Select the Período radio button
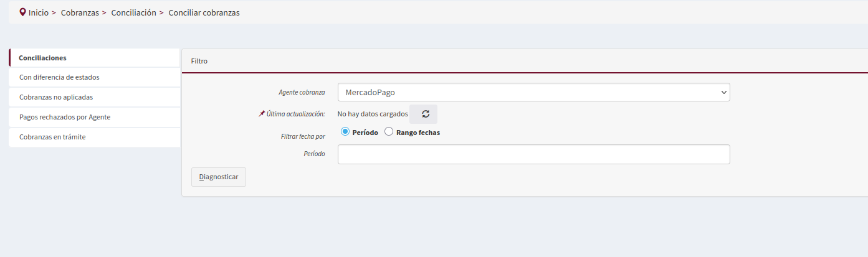This screenshot has height=257, width=868. (345, 132)
